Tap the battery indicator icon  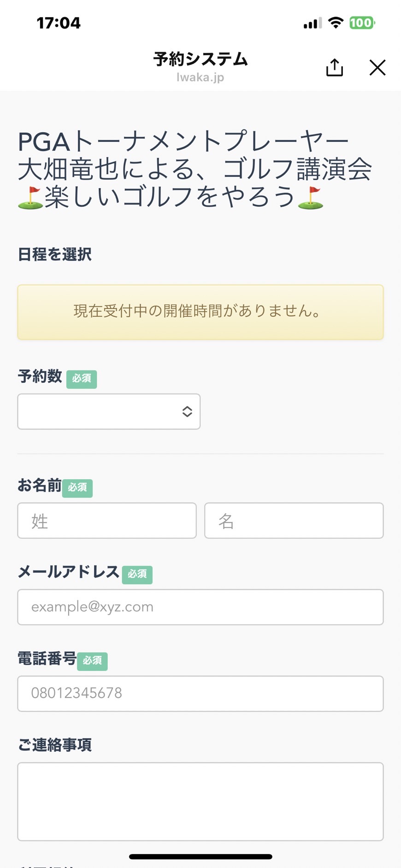point(362,23)
